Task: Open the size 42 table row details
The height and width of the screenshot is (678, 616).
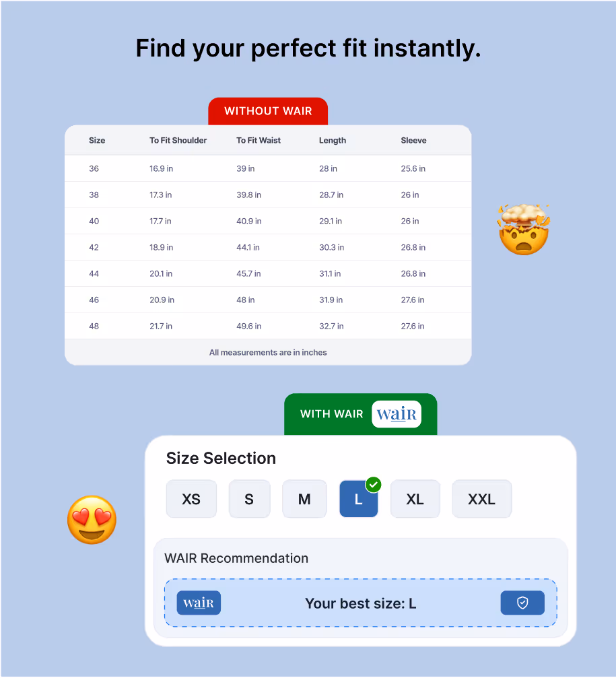Action: [268, 247]
